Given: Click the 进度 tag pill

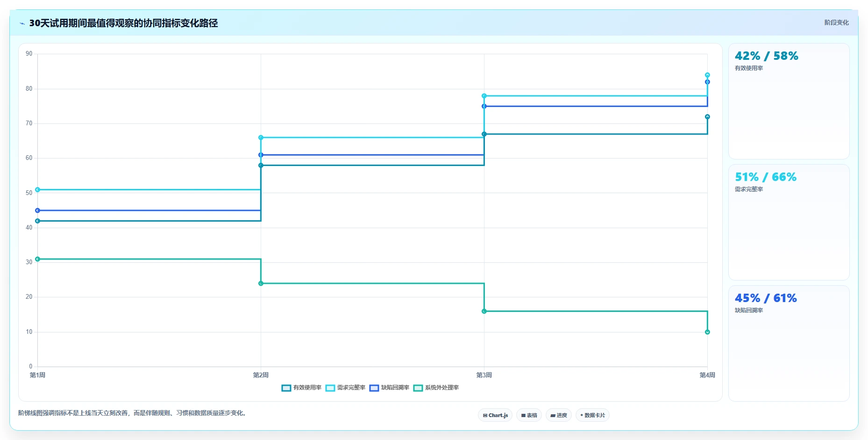Looking at the screenshot, I should [559, 415].
